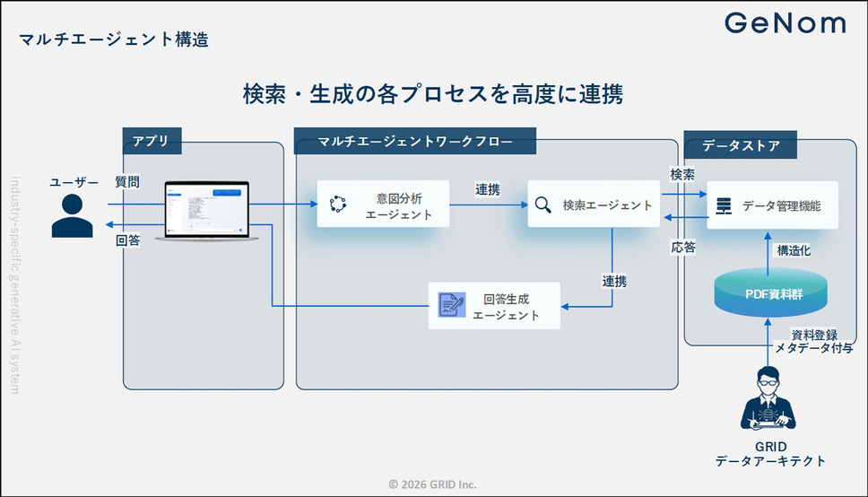Screen dimensions: 868x497
Task: Click the laptop app screenshot
Action: click(x=207, y=211)
